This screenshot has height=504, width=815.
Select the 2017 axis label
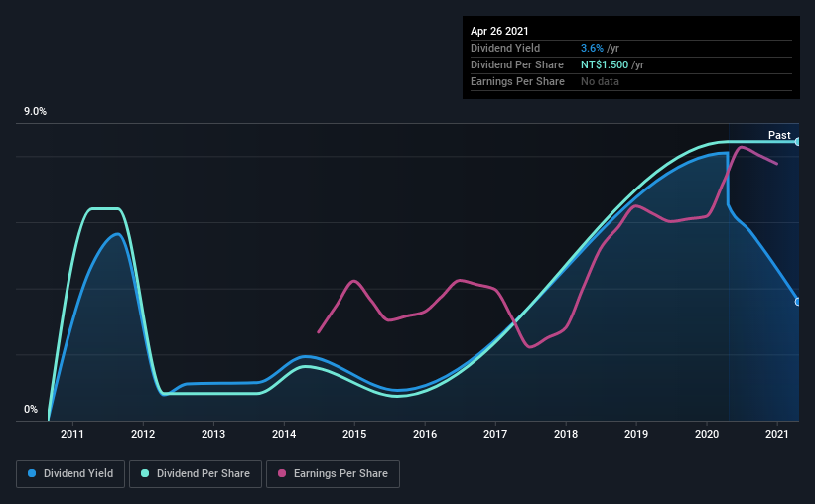coord(495,434)
